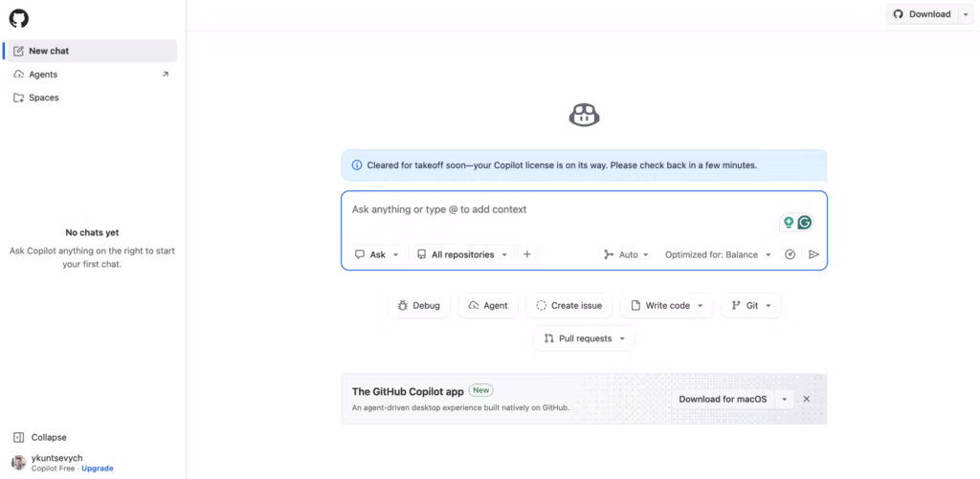Click the 'Copilot Free' plan label
The image size is (980, 479).
coord(54,468)
